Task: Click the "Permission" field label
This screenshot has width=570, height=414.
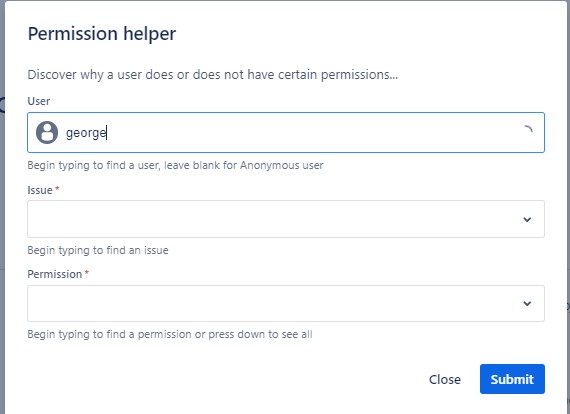Action: coord(55,274)
